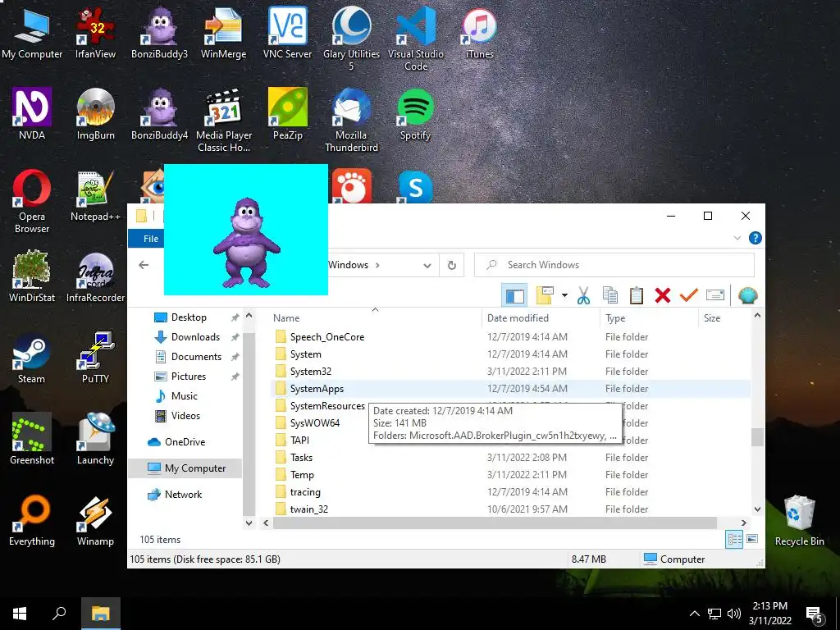Select the InfraRecorder desktop icon
Image resolution: width=840 pixels, height=630 pixels.
(95, 276)
